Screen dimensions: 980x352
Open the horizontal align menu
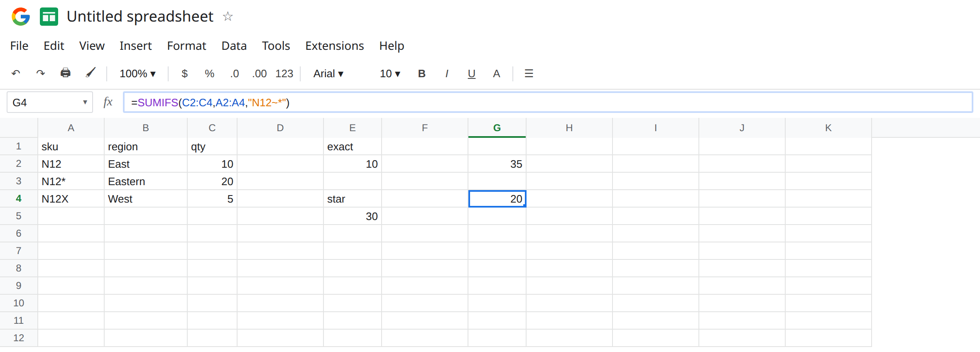(x=529, y=73)
